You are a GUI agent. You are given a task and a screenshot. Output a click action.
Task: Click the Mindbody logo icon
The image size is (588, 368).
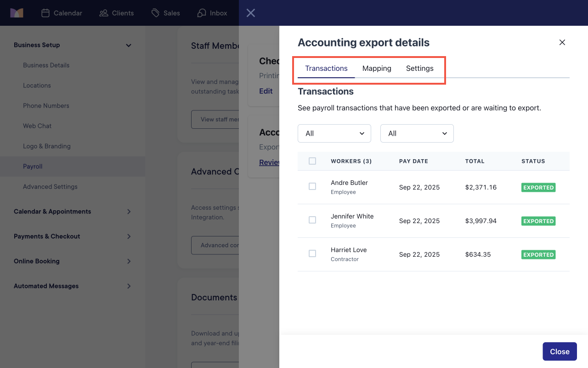(x=17, y=13)
